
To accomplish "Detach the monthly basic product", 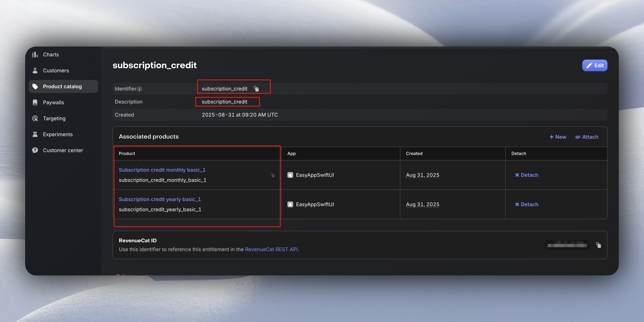I will point(527,175).
